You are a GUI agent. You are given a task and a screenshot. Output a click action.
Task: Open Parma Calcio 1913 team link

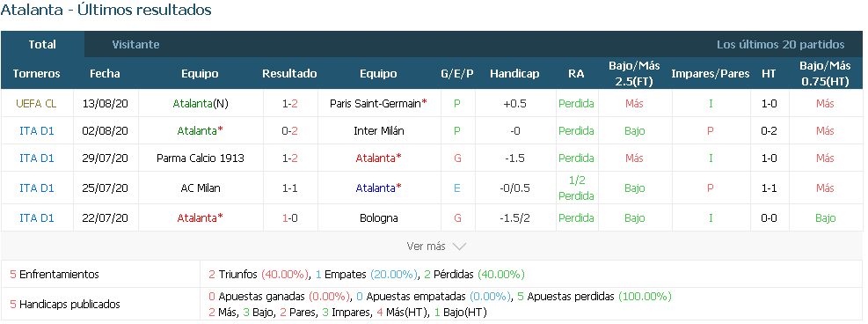[201, 158]
